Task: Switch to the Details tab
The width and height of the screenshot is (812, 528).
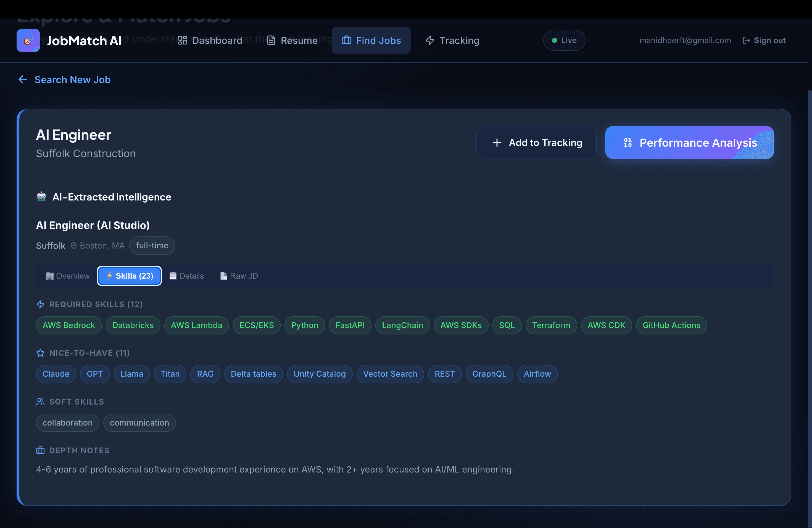Action: 187,276
